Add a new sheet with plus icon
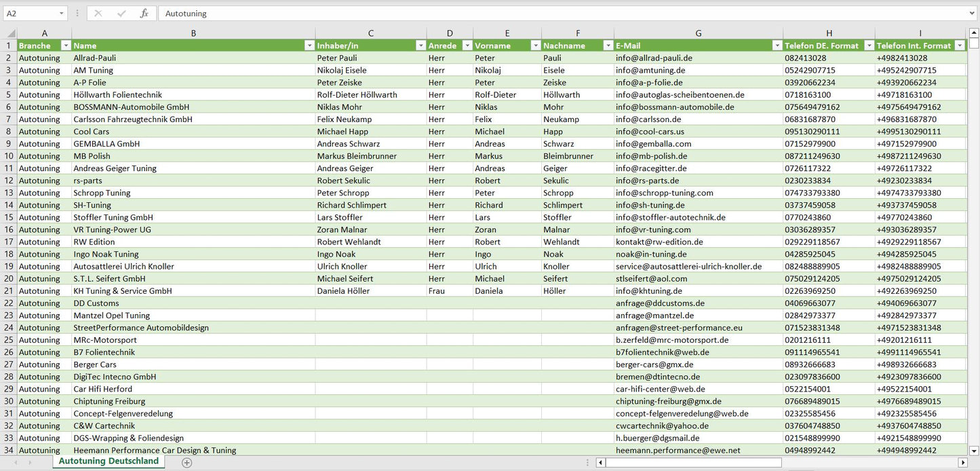 pos(187,462)
